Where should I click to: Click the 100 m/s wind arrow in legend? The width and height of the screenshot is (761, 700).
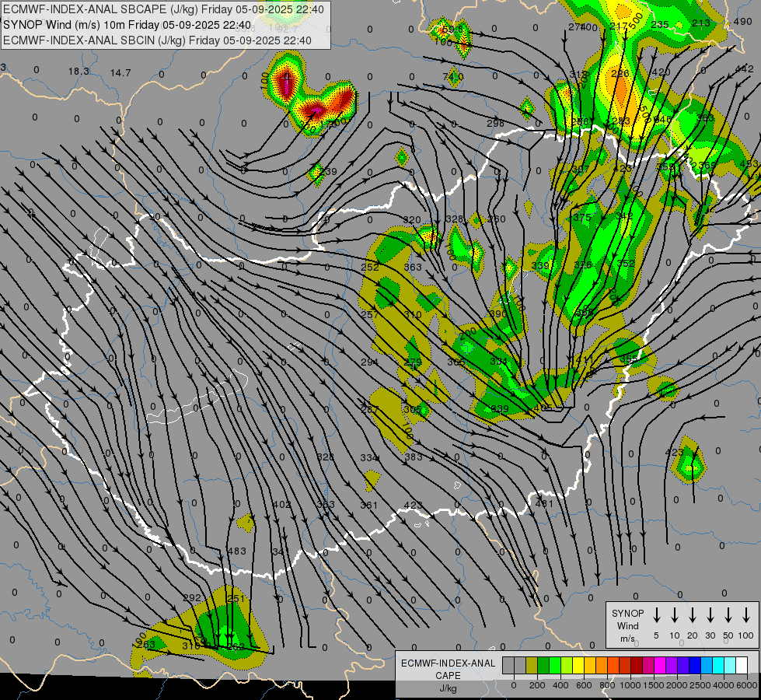click(x=746, y=615)
